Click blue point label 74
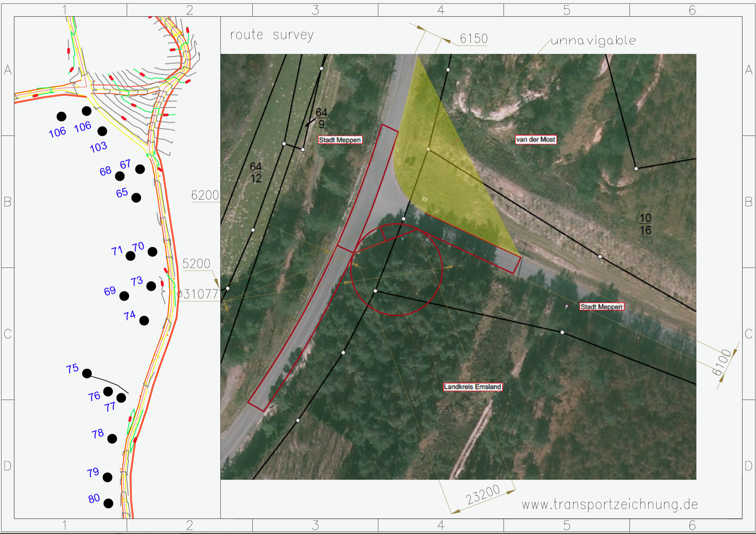Image resolution: width=756 pixels, height=534 pixels. (129, 315)
